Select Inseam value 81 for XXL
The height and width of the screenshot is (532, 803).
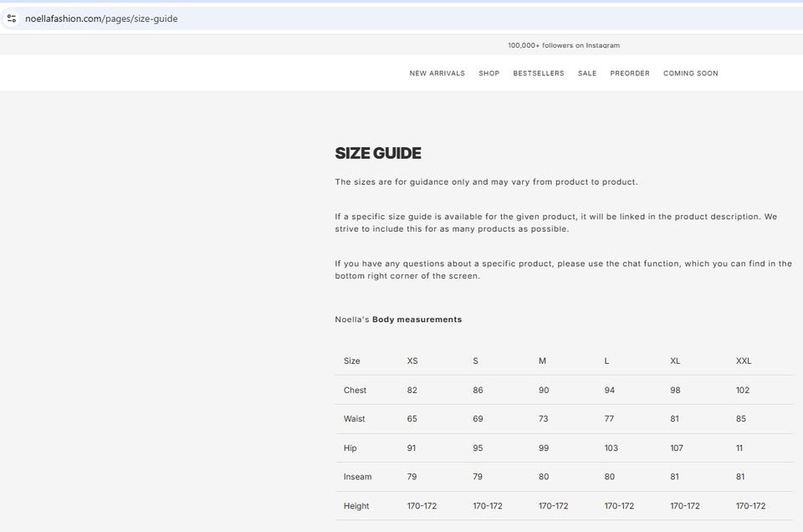click(x=740, y=477)
